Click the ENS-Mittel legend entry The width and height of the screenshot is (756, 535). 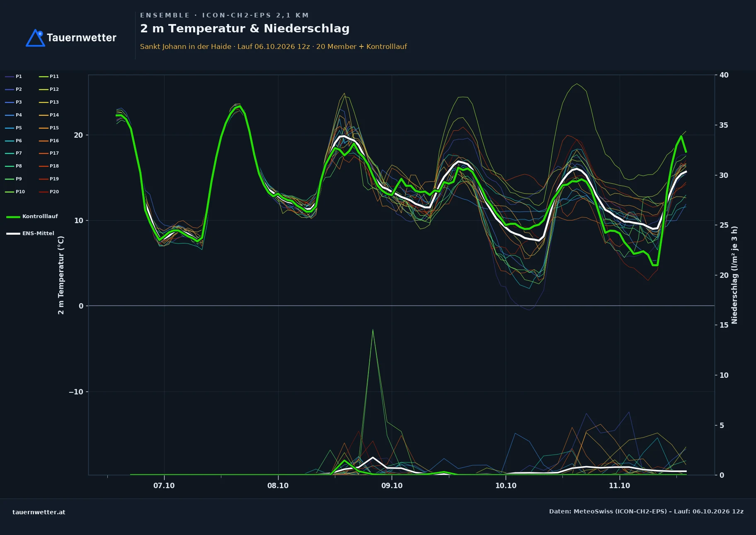click(x=30, y=233)
